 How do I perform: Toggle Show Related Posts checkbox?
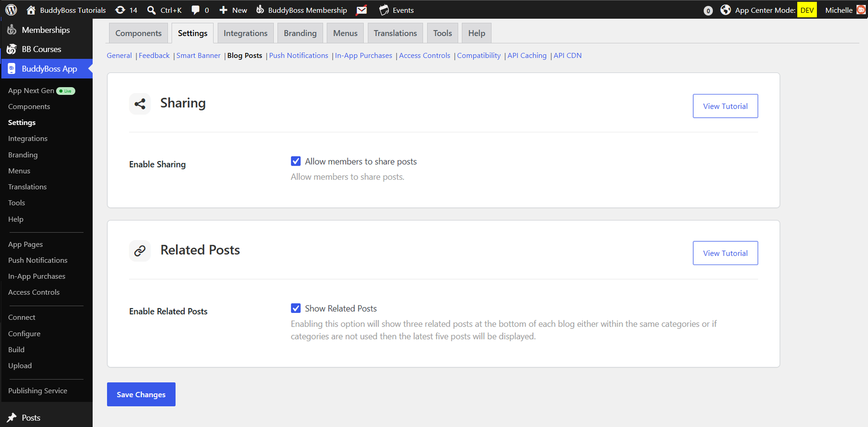tap(296, 308)
